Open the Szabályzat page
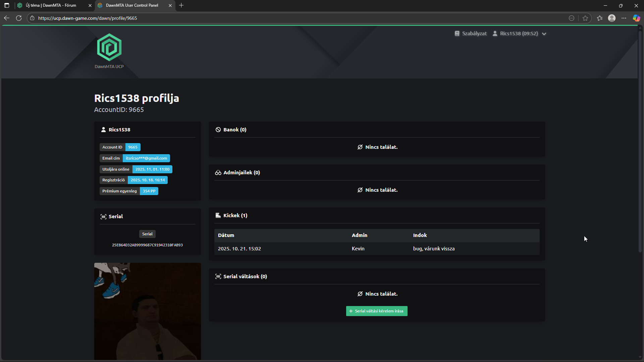The image size is (644, 362). (471, 33)
